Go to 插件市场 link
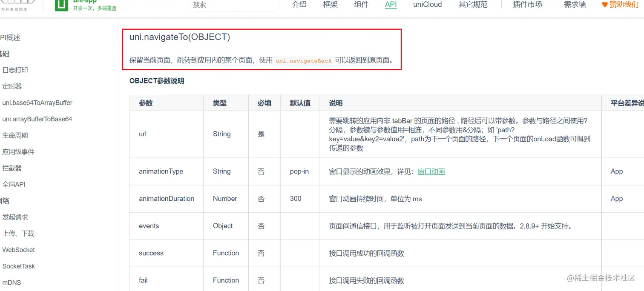Image resolution: width=644 pixels, height=291 pixels. pyautogui.click(x=527, y=5)
